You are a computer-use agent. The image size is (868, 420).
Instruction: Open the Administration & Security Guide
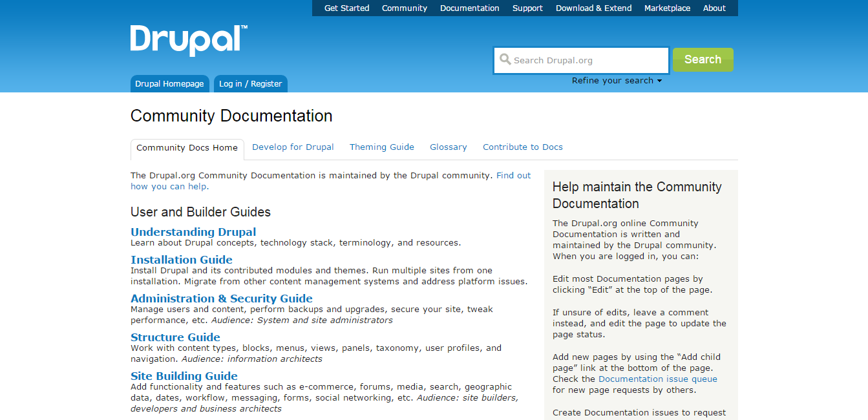(222, 299)
